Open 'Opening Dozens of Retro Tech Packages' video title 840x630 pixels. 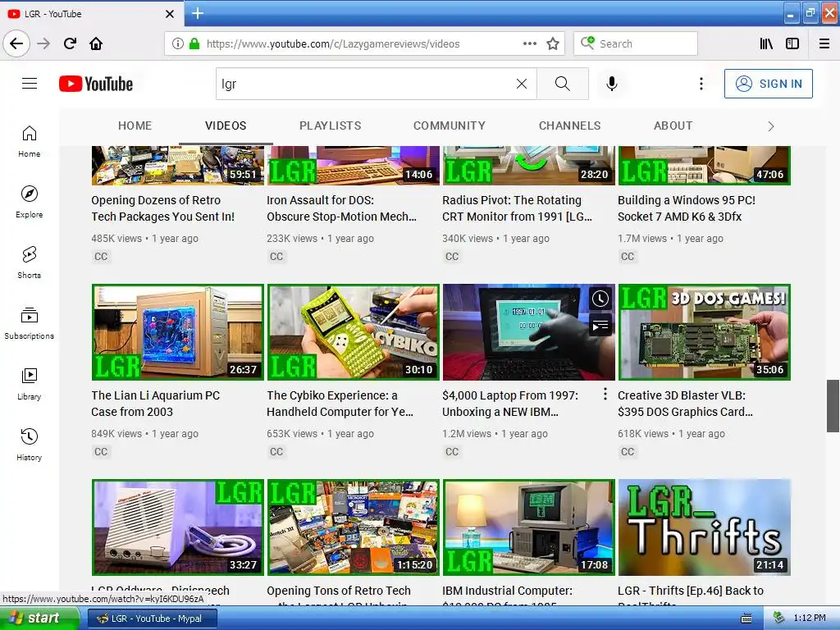163,208
